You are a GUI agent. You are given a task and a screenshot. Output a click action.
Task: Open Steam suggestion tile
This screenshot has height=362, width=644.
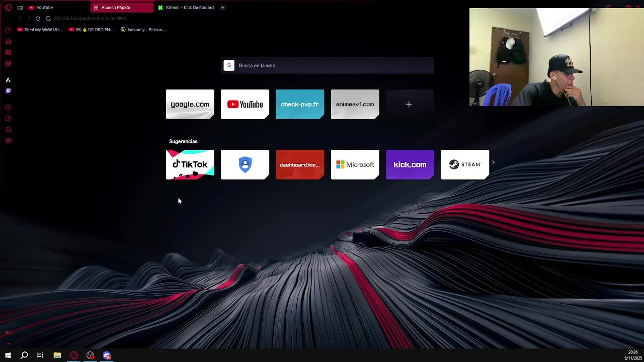[465, 164]
